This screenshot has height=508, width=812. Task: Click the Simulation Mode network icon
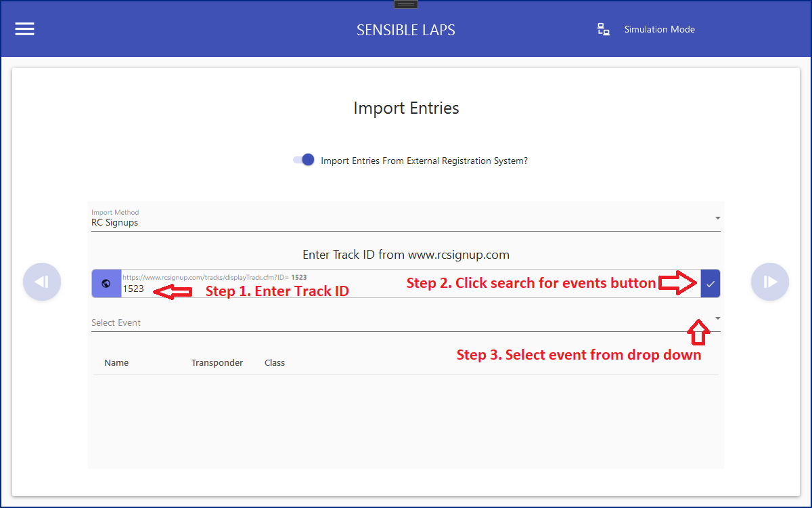click(x=604, y=29)
